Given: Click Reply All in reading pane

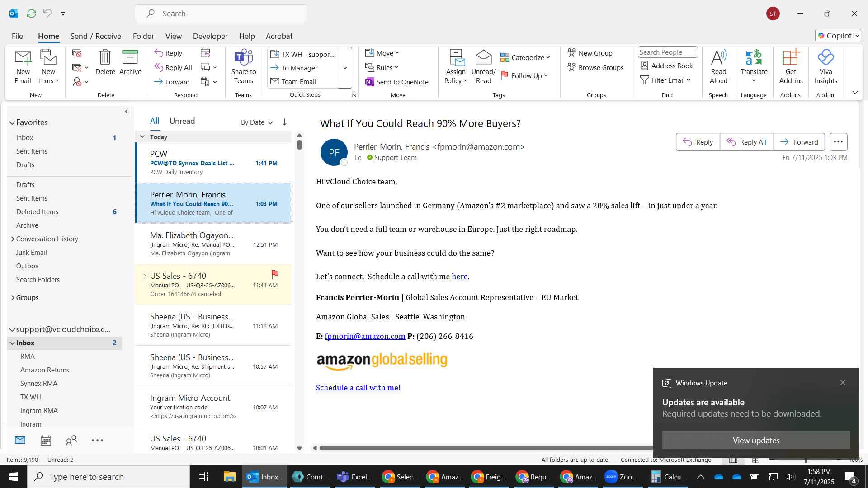Looking at the screenshot, I should coord(746,142).
